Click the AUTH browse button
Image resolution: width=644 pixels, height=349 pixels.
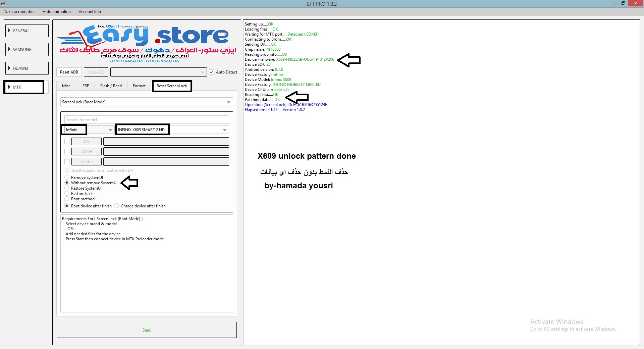point(87,152)
